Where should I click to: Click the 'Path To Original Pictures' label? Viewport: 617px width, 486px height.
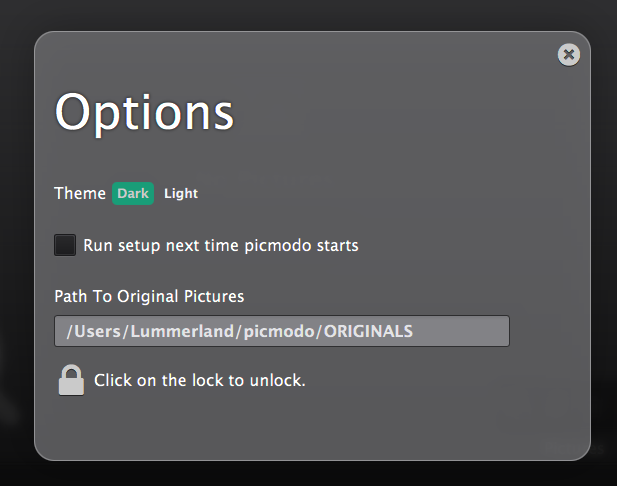pyautogui.click(x=149, y=296)
